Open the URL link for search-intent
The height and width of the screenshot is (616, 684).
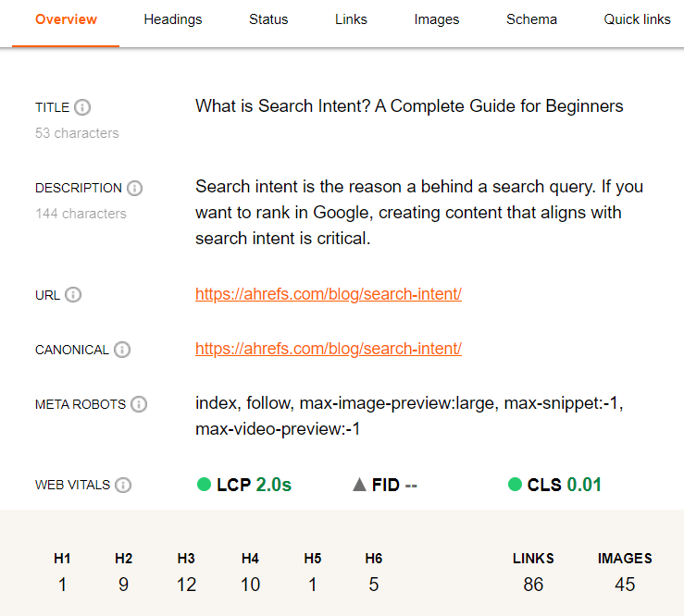pyautogui.click(x=328, y=295)
